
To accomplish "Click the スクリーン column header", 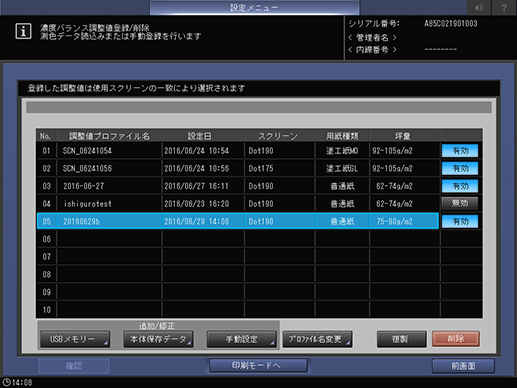I will click(279, 136).
